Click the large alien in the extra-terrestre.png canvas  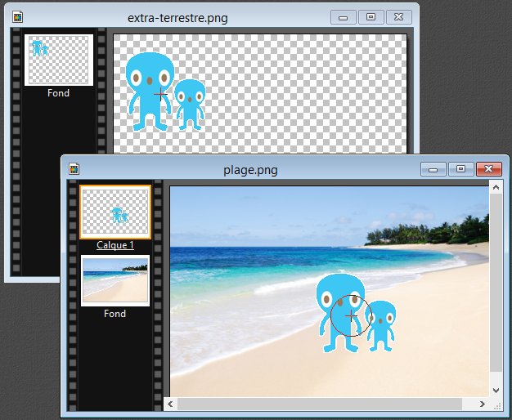(149, 90)
